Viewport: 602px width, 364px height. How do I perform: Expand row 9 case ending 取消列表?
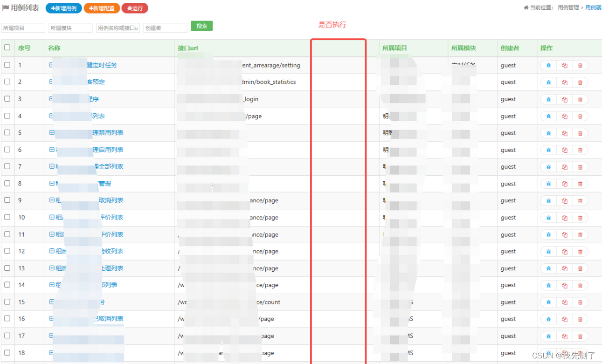[x=52, y=200]
